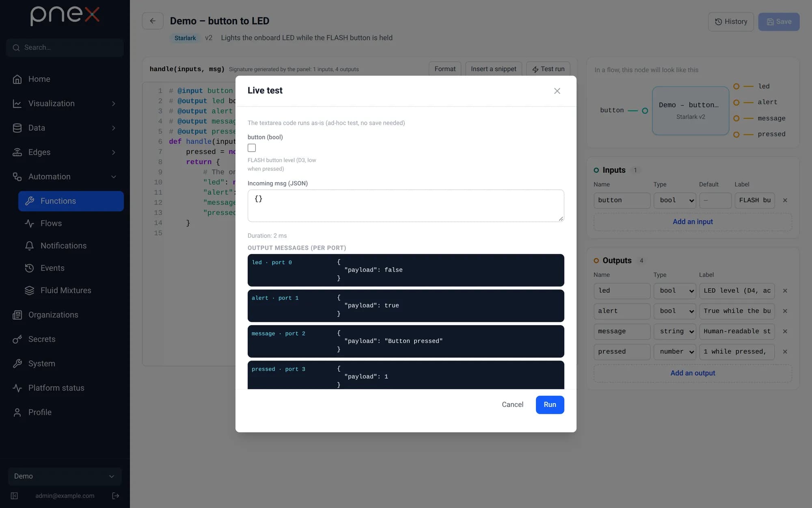This screenshot has height=508, width=812.
Task: Open Insert a snippet
Action: click(x=493, y=69)
